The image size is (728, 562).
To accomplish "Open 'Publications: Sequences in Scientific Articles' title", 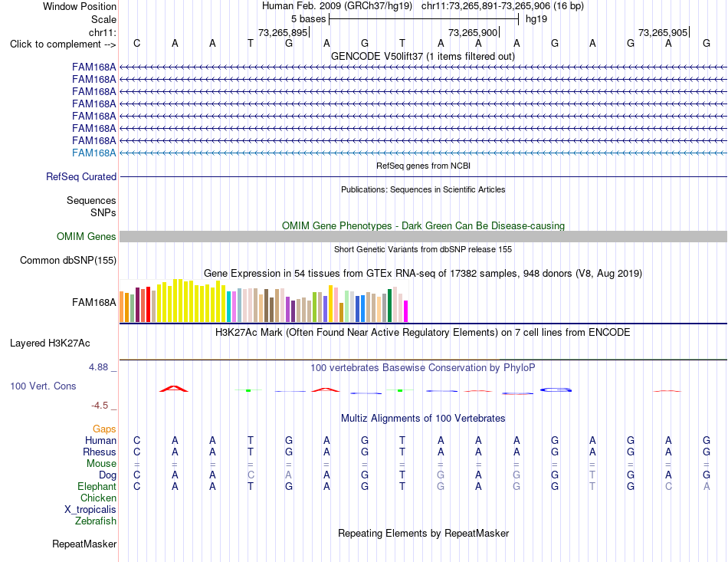I will click(423, 189).
